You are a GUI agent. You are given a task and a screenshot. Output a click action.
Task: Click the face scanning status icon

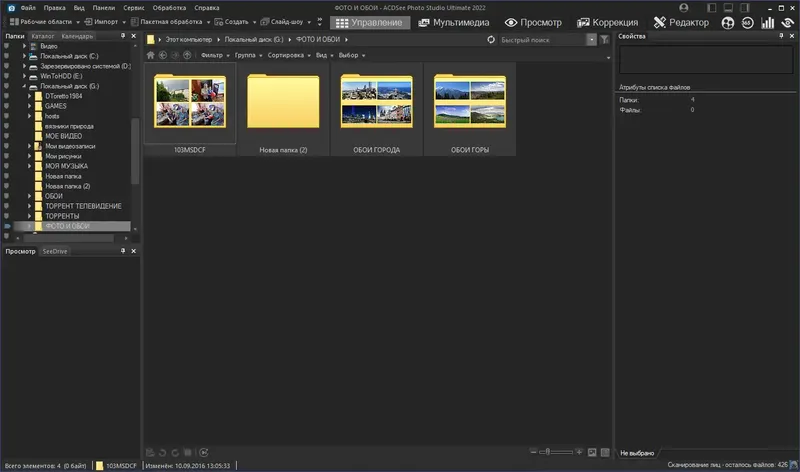794,465
